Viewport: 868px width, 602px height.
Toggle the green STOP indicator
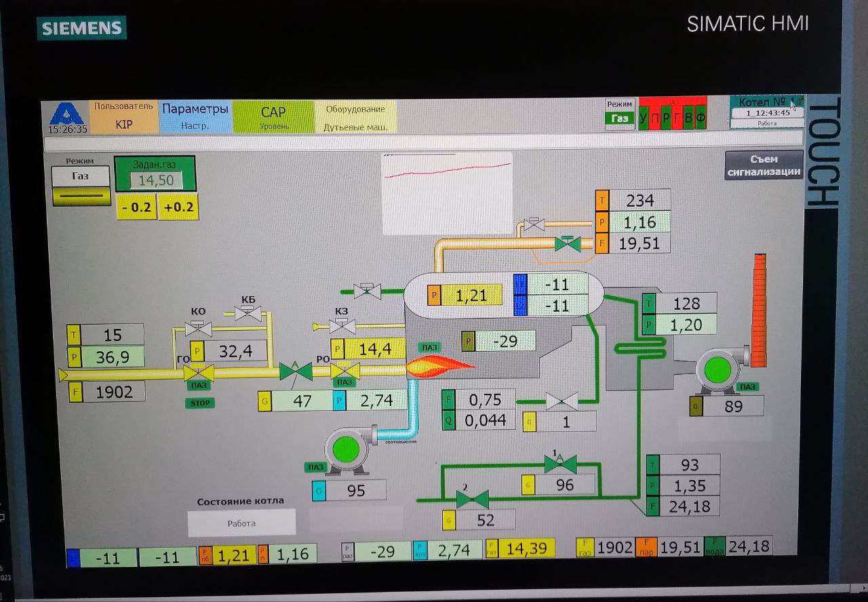pos(199,403)
